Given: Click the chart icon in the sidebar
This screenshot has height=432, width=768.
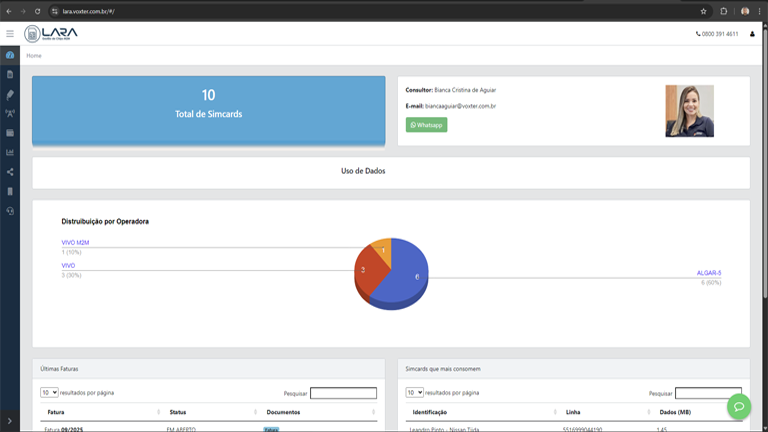Looking at the screenshot, I should coord(10,152).
